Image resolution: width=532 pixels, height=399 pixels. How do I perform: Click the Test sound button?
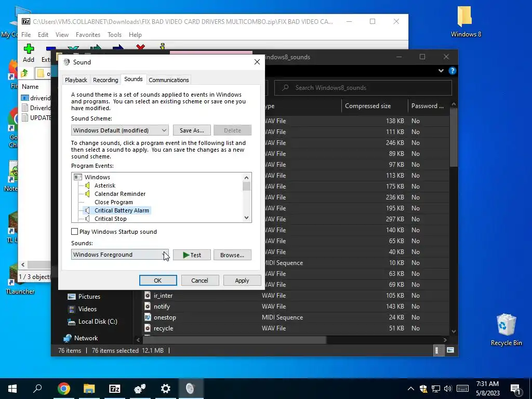click(192, 255)
